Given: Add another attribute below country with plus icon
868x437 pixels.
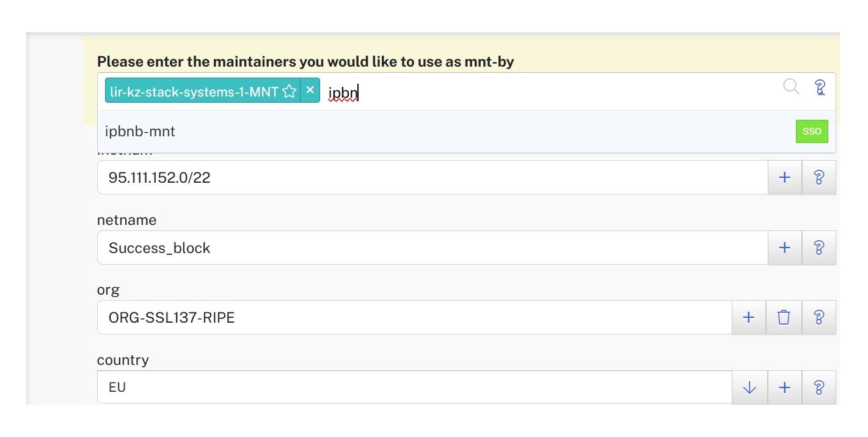Looking at the screenshot, I should (784, 387).
